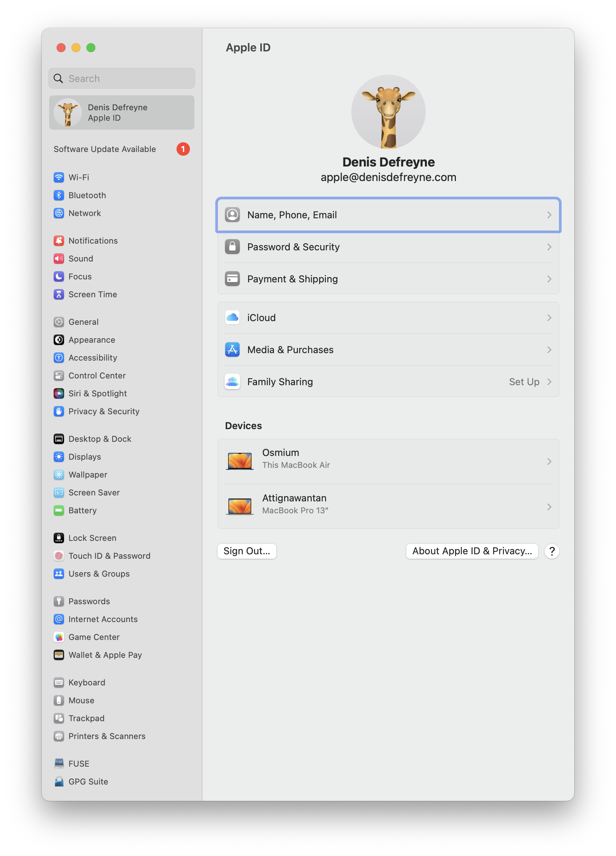Select Internet Accounts in sidebar

[x=121, y=619]
